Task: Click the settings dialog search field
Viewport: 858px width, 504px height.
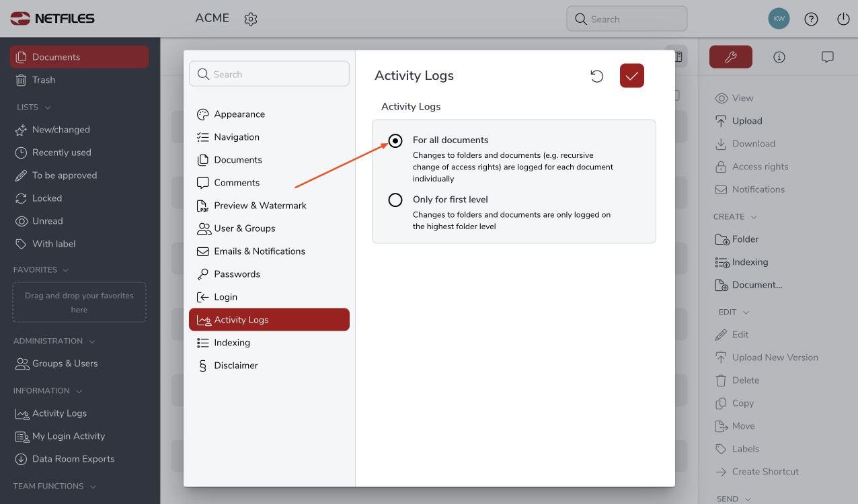Action: pyautogui.click(x=269, y=74)
